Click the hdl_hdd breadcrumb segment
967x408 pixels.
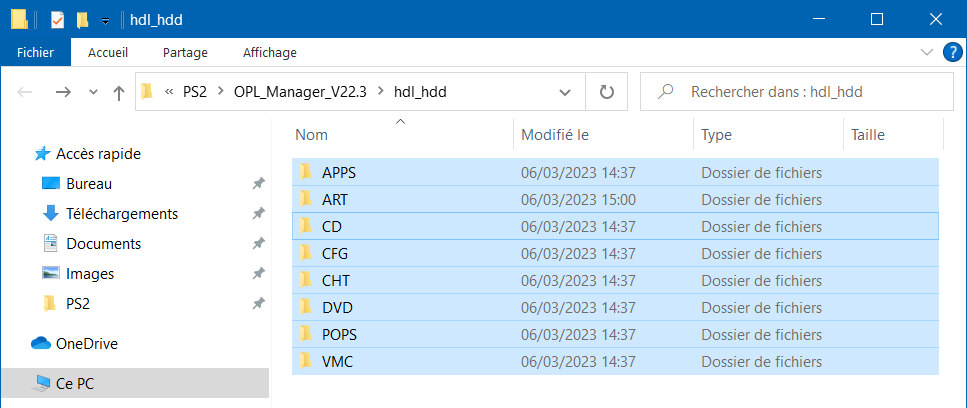[420, 92]
